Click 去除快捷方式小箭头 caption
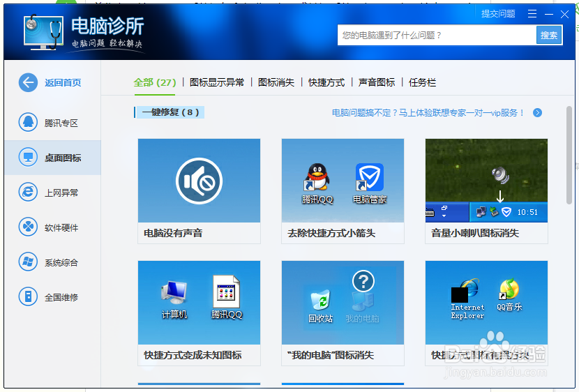579x392 pixels. click(331, 233)
